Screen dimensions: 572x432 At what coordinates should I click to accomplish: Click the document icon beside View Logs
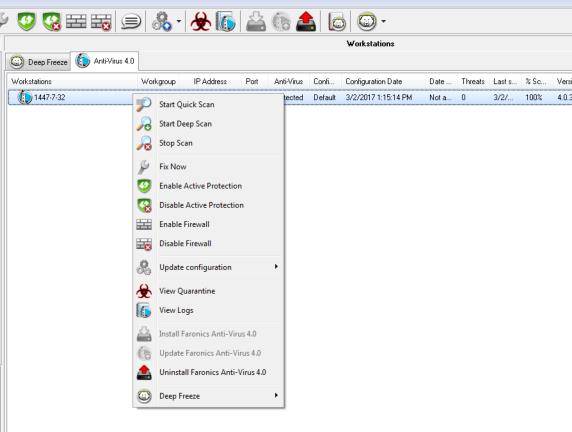click(x=144, y=310)
